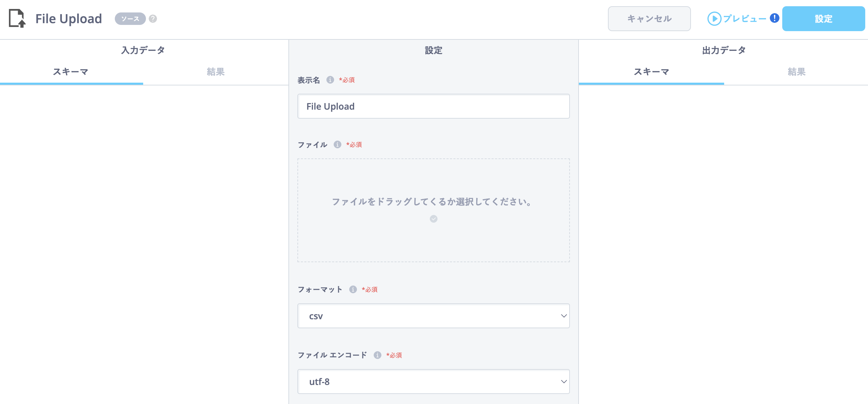Click the ソース badge
Image resolution: width=868 pixels, height=404 pixels.
(130, 19)
